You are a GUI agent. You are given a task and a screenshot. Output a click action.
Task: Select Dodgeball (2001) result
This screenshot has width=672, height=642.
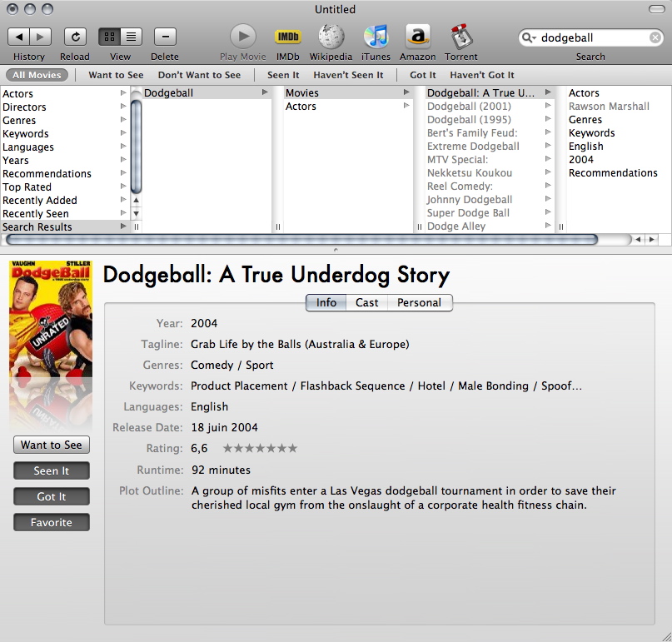pos(490,106)
